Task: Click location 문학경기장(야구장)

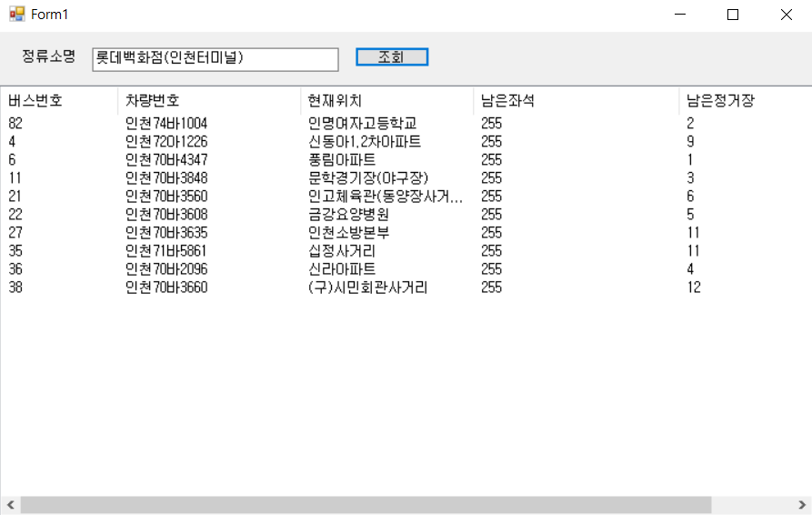Action: tap(368, 177)
